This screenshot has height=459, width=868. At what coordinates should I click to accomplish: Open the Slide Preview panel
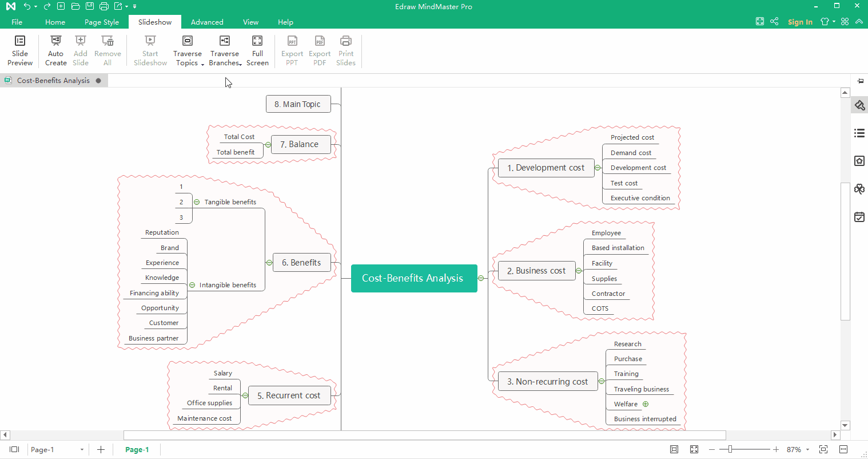click(20, 50)
